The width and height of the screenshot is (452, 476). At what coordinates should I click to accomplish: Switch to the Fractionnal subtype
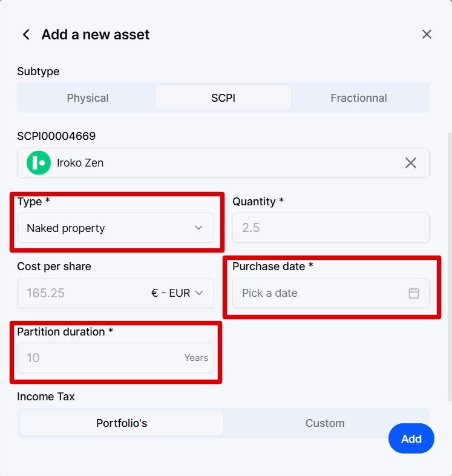pyautogui.click(x=359, y=98)
